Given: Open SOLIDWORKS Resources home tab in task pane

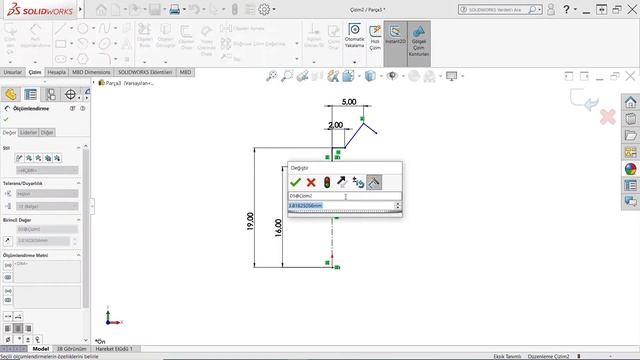Looking at the screenshot, I should [x=630, y=102].
